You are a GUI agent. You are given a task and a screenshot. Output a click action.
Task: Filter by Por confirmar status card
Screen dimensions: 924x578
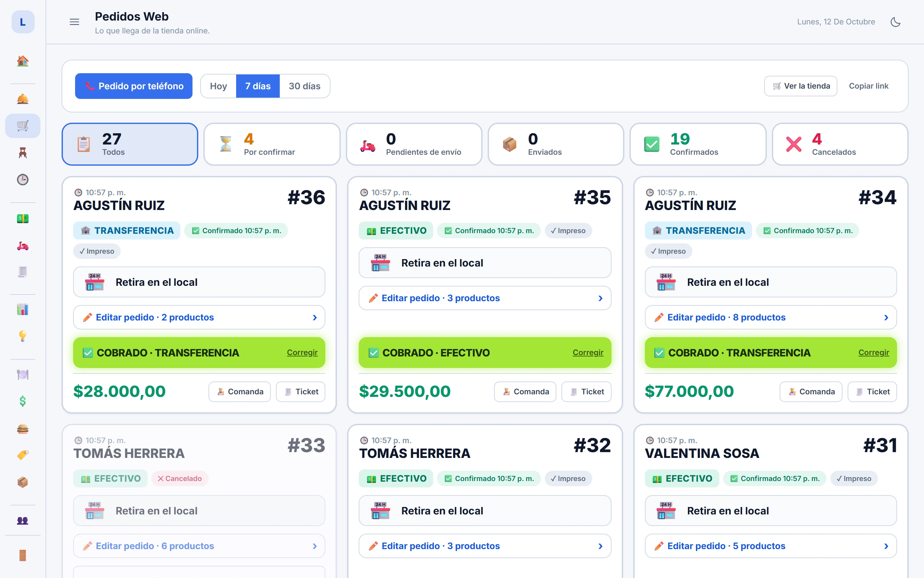[272, 144]
